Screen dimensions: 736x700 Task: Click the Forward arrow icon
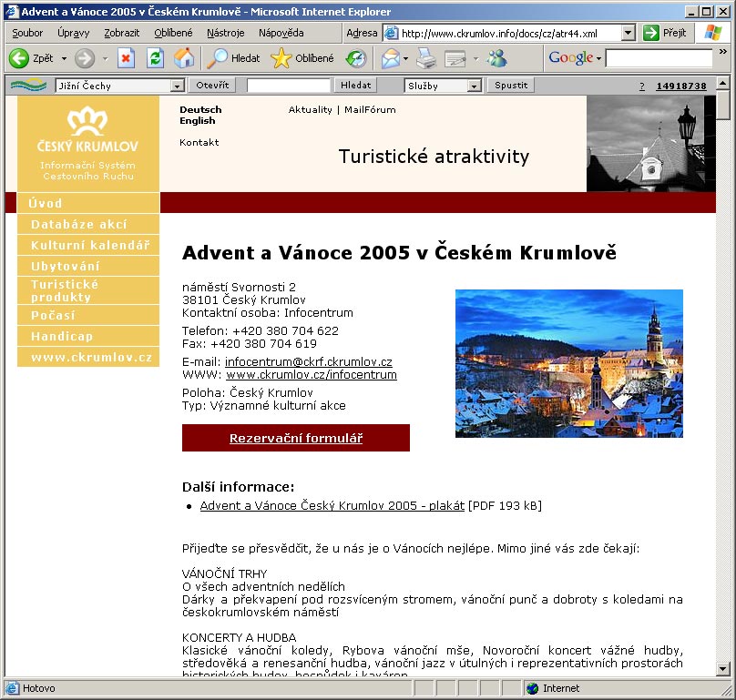point(85,58)
